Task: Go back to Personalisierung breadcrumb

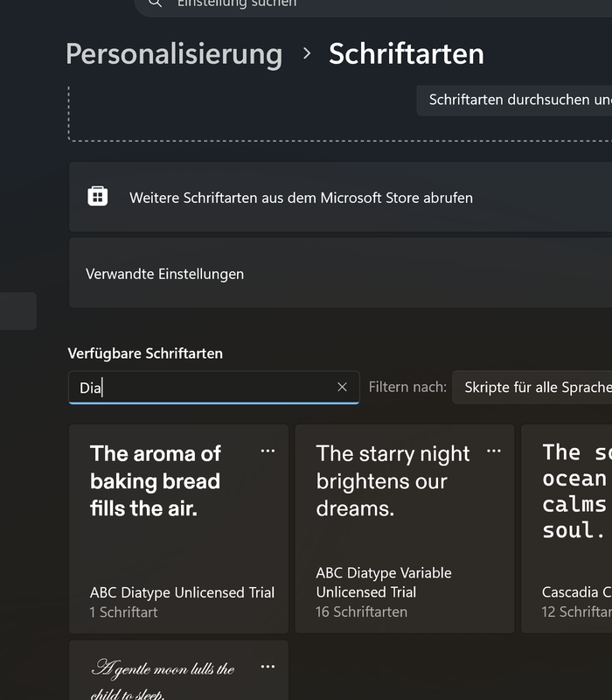Action: point(174,54)
